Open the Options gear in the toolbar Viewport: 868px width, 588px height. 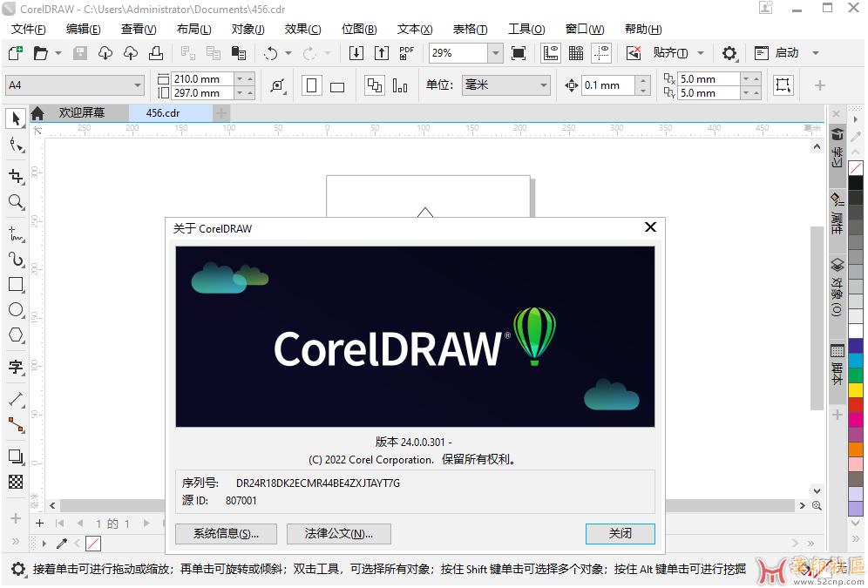point(729,53)
